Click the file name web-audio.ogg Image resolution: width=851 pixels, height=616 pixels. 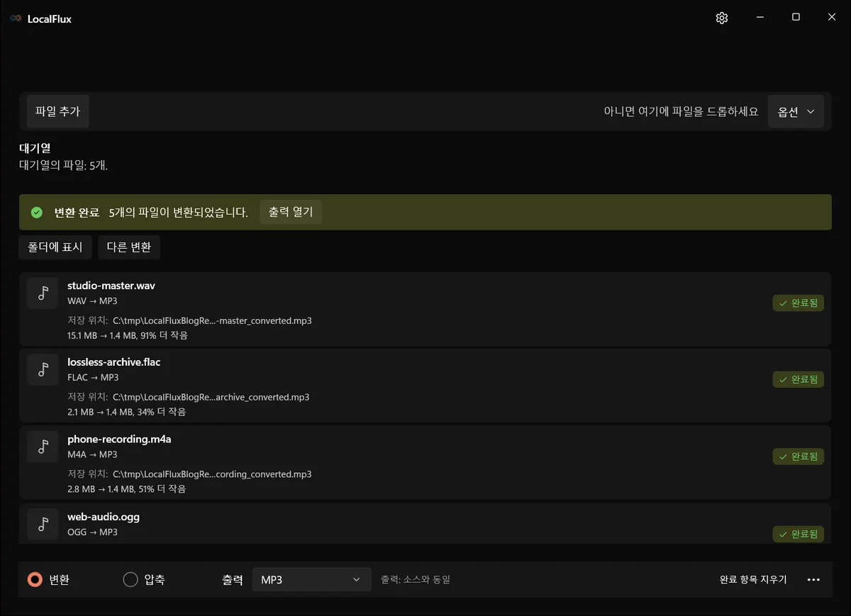tap(104, 517)
